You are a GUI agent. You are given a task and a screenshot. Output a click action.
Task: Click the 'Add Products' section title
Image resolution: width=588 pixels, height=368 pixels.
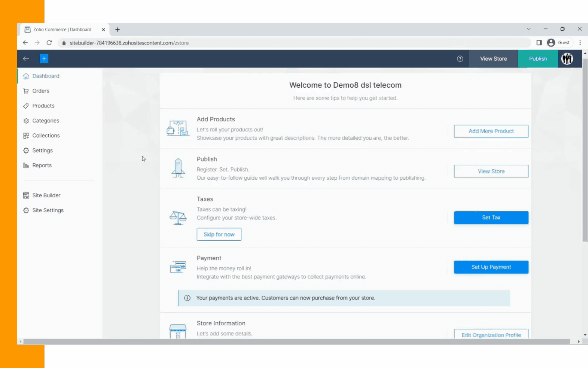pos(216,119)
